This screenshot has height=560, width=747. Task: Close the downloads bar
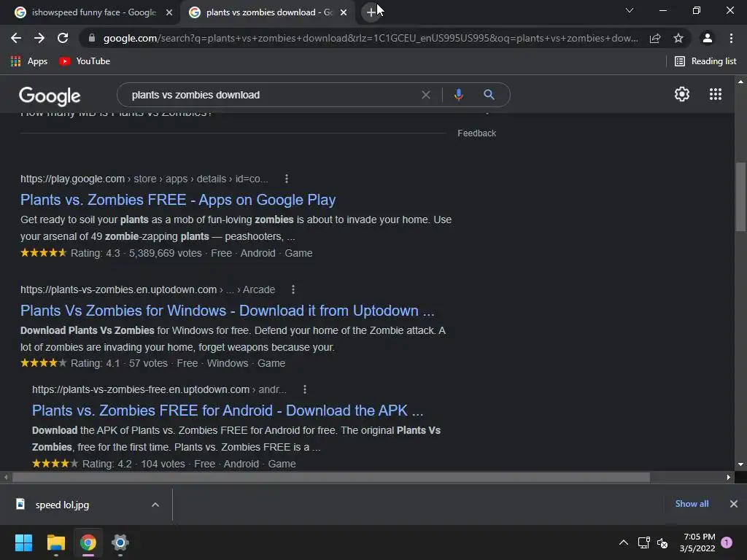734,504
